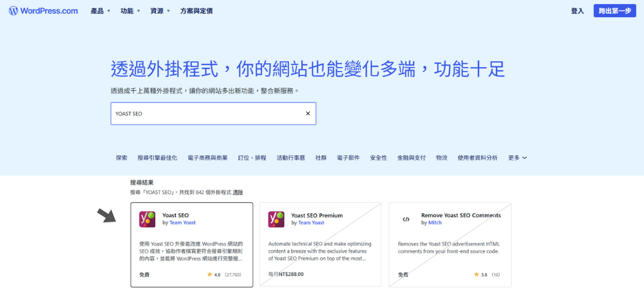Click the 搜尋結果 heading
This screenshot has height=290, width=644.
(x=142, y=182)
